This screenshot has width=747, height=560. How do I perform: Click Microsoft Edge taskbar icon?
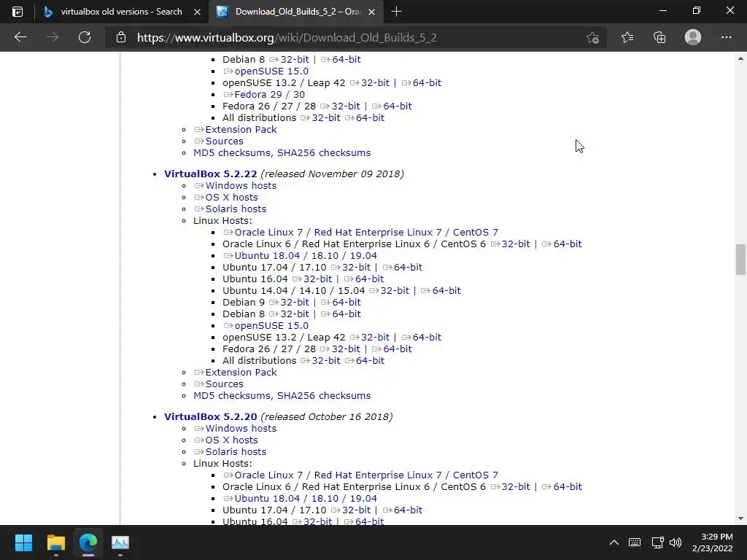pyautogui.click(x=88, y=542)
